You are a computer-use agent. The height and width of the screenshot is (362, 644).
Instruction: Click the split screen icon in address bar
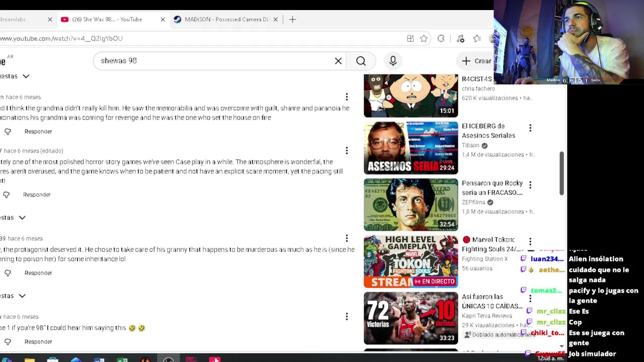tap(411, 39)
